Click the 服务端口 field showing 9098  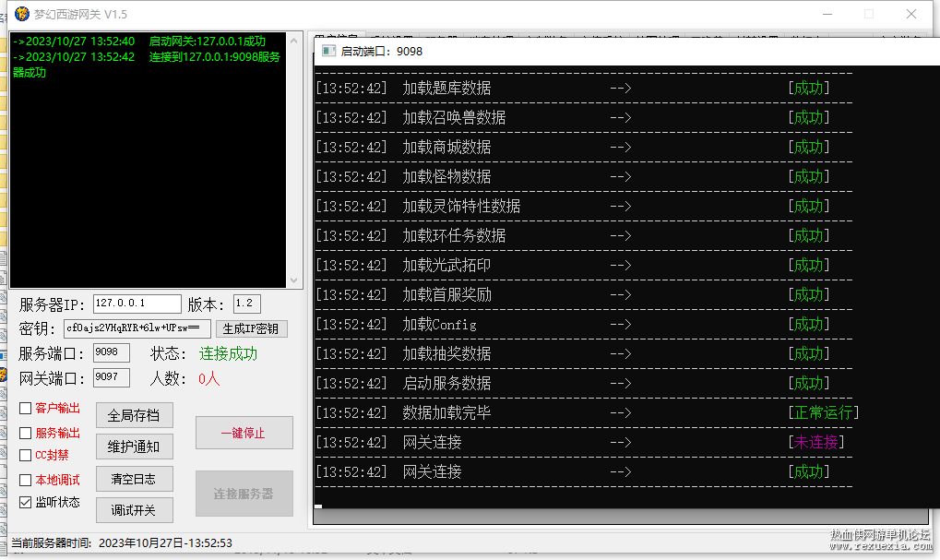112,352
